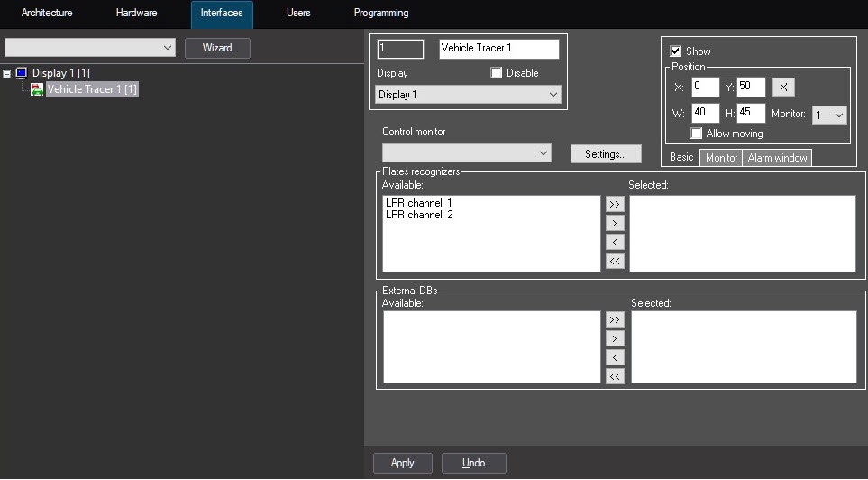Collapse the Display 1 tree node
The height and width of the screenshot is (480, 868).
[7, 73]
